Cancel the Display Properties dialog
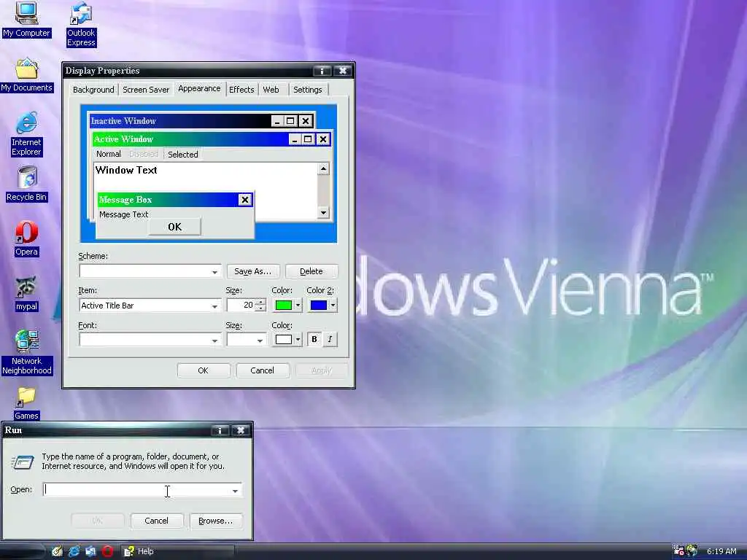The height and width of the screenshot is (560, 747). pos(263,370)
